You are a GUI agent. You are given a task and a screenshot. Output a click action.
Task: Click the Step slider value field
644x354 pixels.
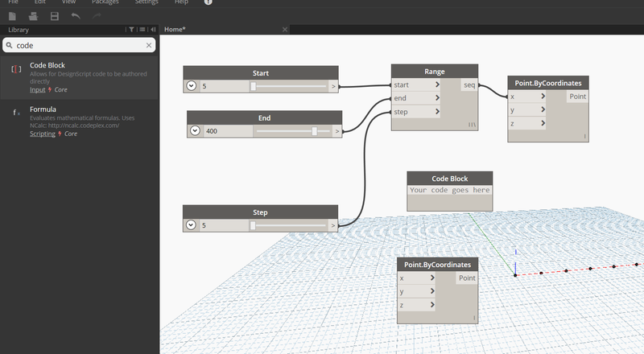[x=224, y=225]
